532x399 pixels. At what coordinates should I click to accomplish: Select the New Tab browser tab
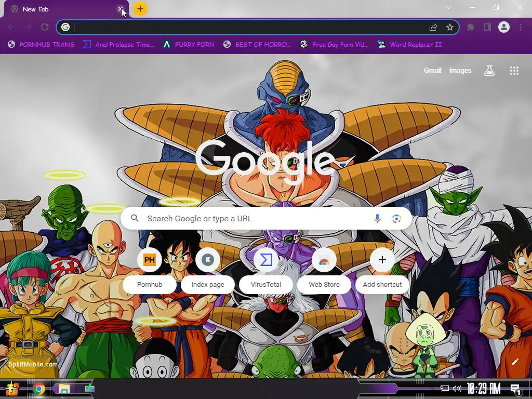(66, 9)
